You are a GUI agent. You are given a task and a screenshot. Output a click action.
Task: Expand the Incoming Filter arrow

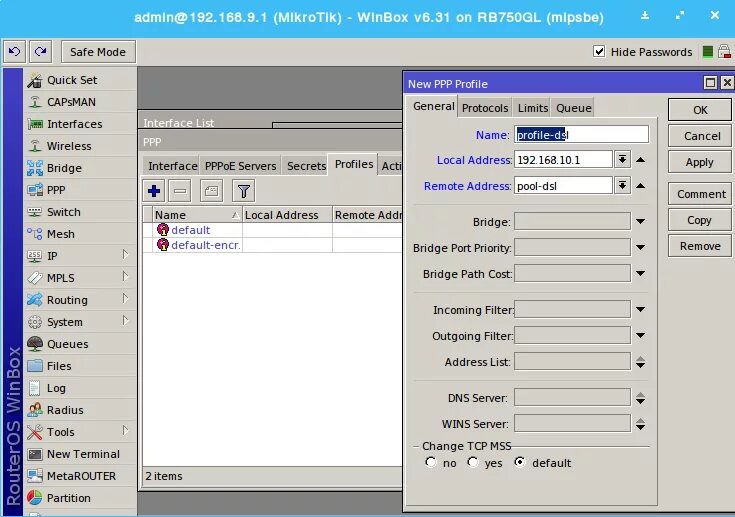[640, 309]
